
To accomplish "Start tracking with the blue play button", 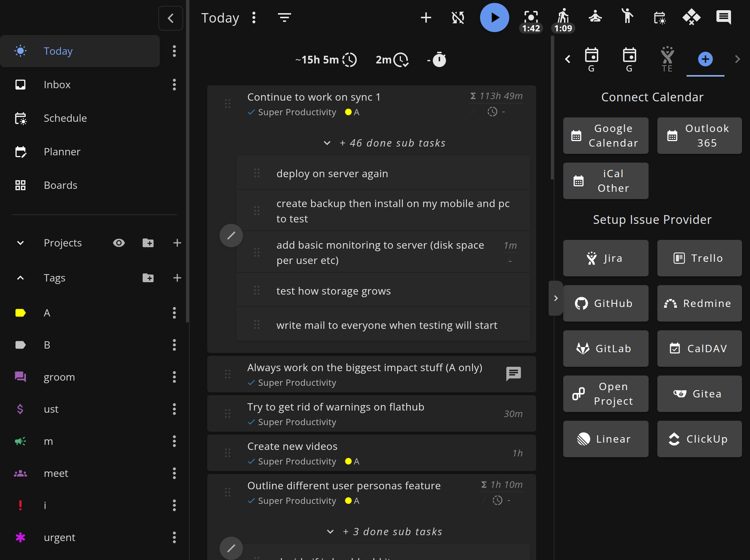I will tap(494, 17).
